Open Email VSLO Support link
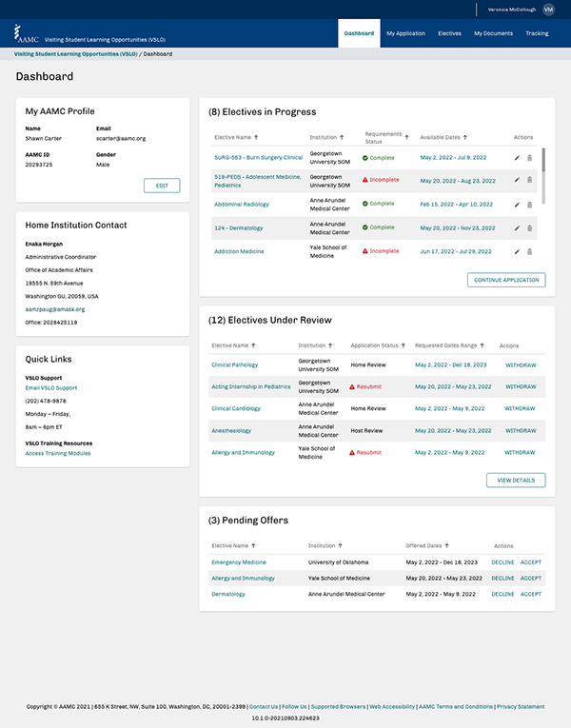 point(51,388)
